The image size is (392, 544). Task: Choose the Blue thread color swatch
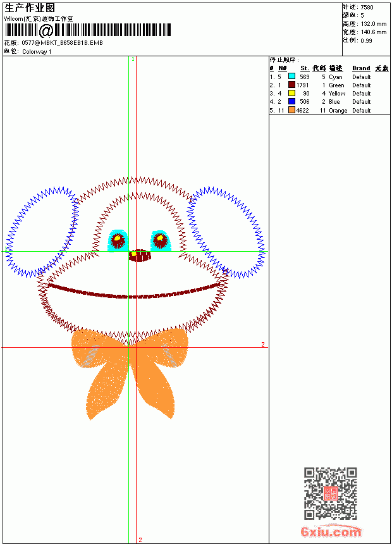point(291,101)
